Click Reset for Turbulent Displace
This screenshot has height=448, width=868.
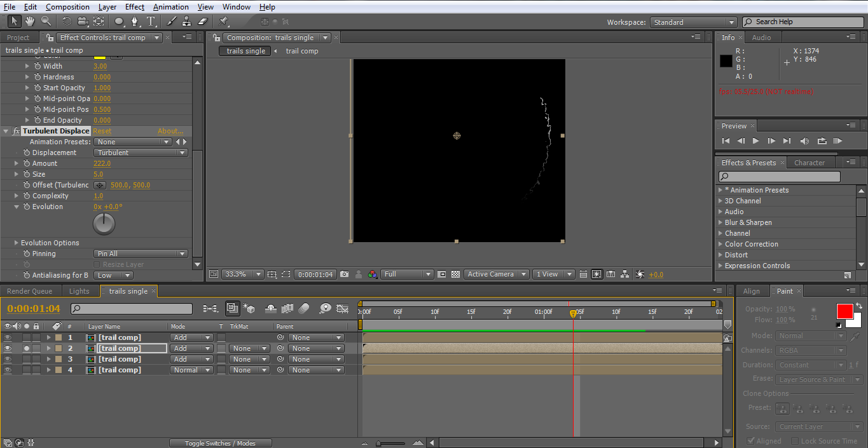tap(102, 131)
